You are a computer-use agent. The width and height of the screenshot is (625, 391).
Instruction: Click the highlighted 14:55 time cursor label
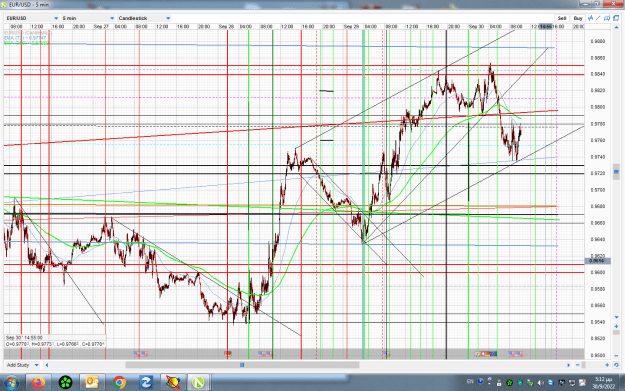click(545, 26)
